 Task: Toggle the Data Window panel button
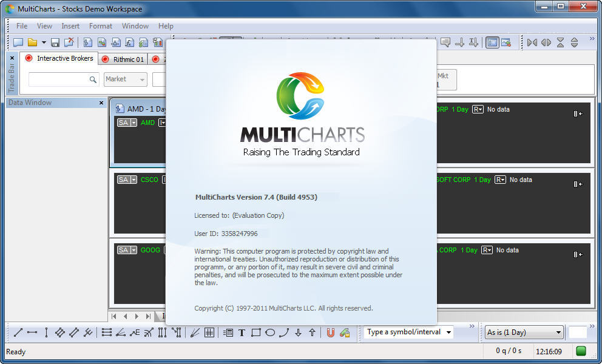pos(492,42)
